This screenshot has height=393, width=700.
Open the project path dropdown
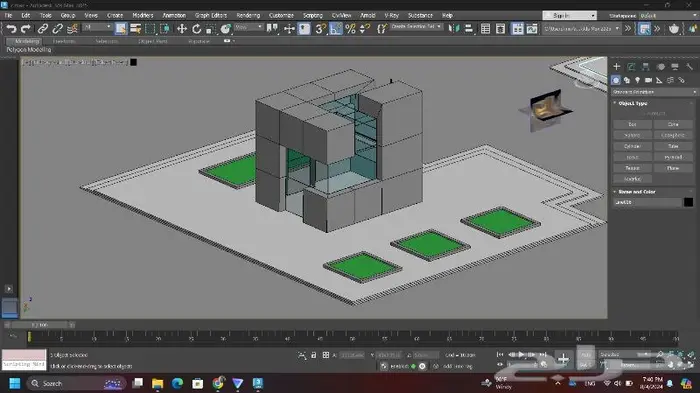click(582, 29)
